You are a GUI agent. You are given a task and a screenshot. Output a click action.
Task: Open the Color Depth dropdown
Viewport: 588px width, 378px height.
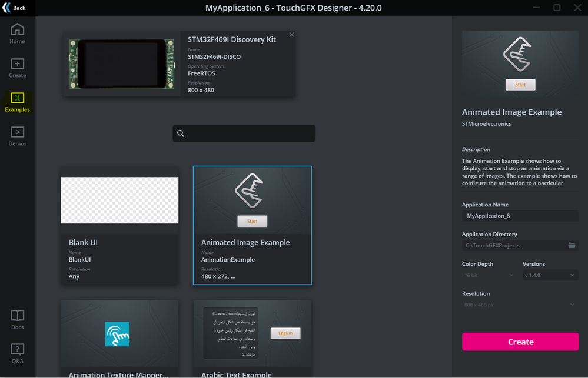[489, 275]
